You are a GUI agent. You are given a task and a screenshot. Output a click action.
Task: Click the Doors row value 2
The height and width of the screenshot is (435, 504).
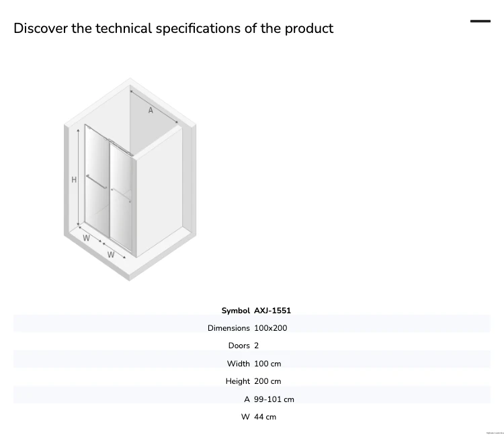[x=256, y=346]
